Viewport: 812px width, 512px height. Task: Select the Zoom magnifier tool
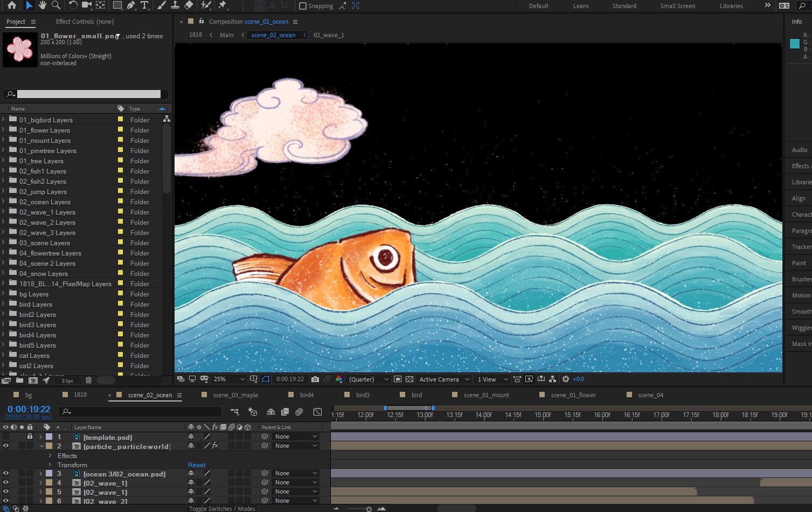pos(56,5)
